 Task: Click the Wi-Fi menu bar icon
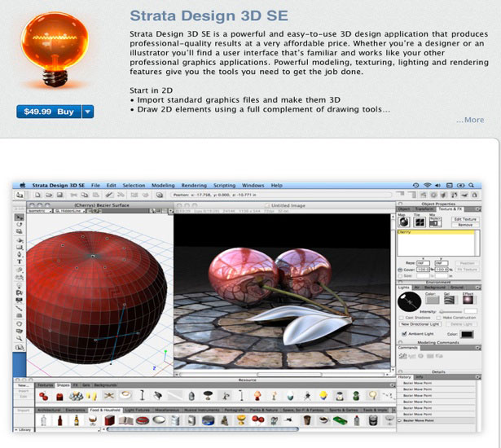tap(427, 186)
